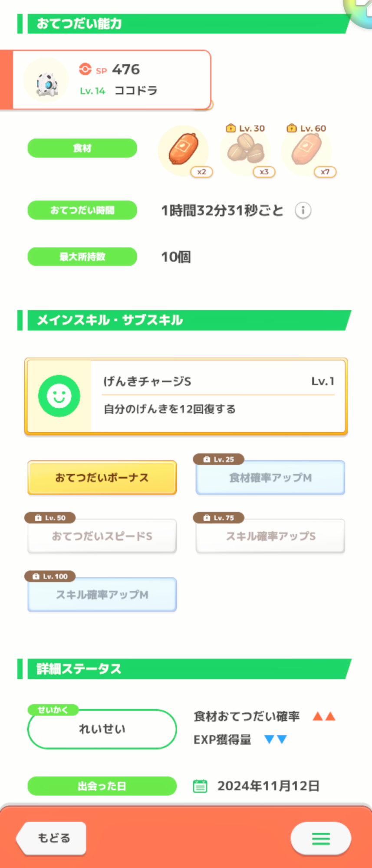Tap the locked おてつだいスピードS sub skill
The image size is (372, 868).
102,536
